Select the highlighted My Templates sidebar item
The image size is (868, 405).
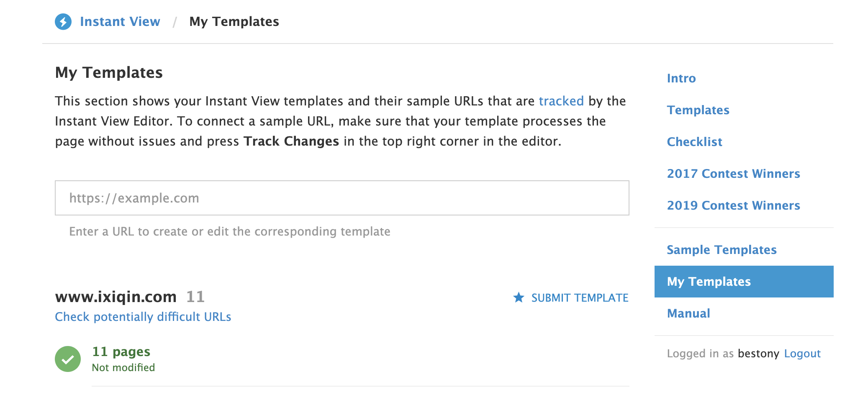coord(709,282)
